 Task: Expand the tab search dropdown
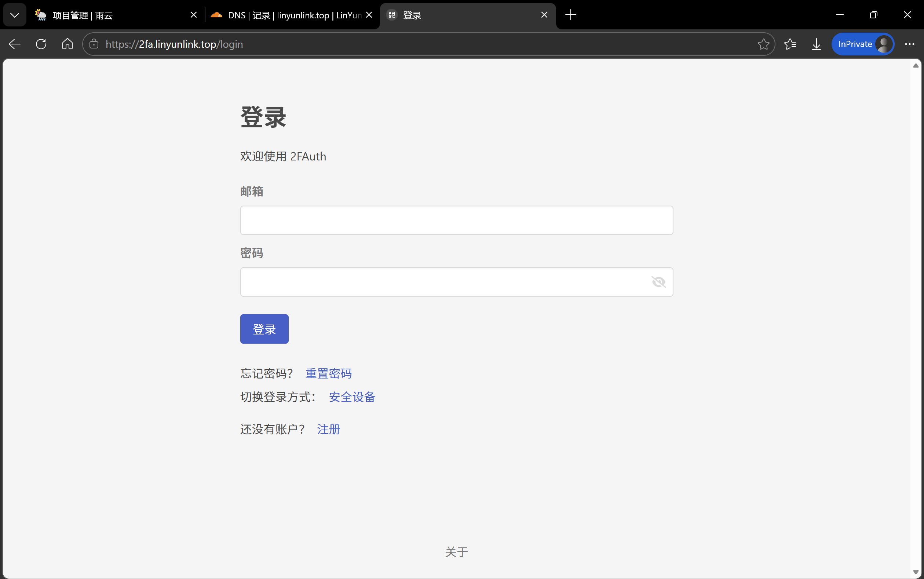(x=15, y=15)
